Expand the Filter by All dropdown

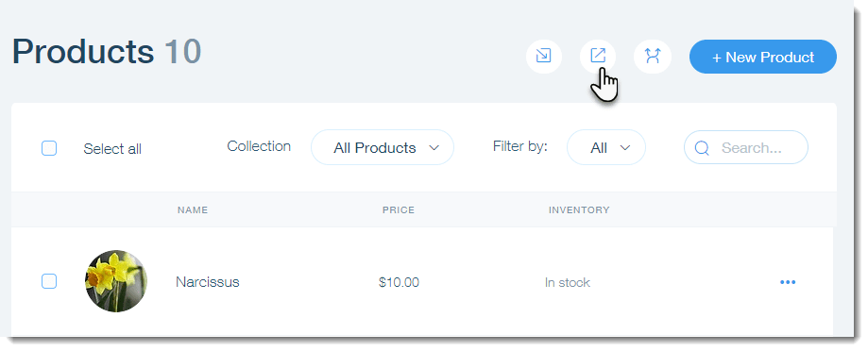(x=606, y=147)
